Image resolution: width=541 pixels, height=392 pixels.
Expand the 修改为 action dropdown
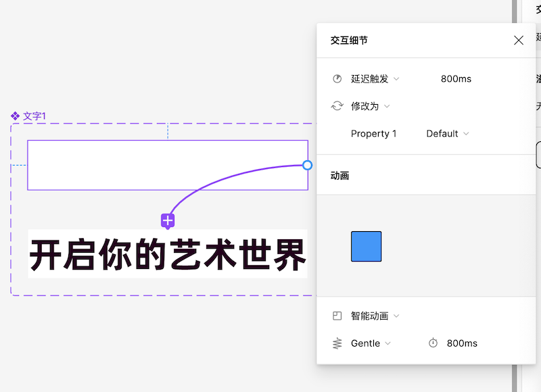pos(387,106)
